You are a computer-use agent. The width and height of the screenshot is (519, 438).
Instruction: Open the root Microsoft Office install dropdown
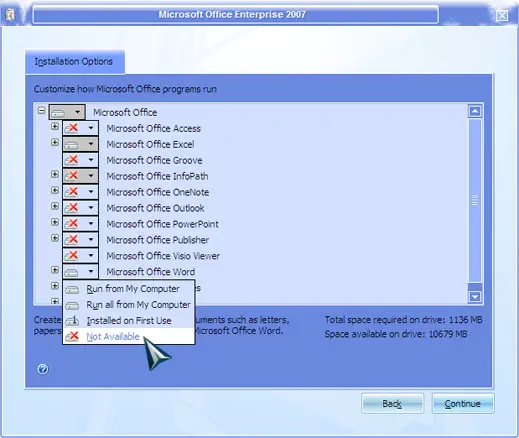77,112
